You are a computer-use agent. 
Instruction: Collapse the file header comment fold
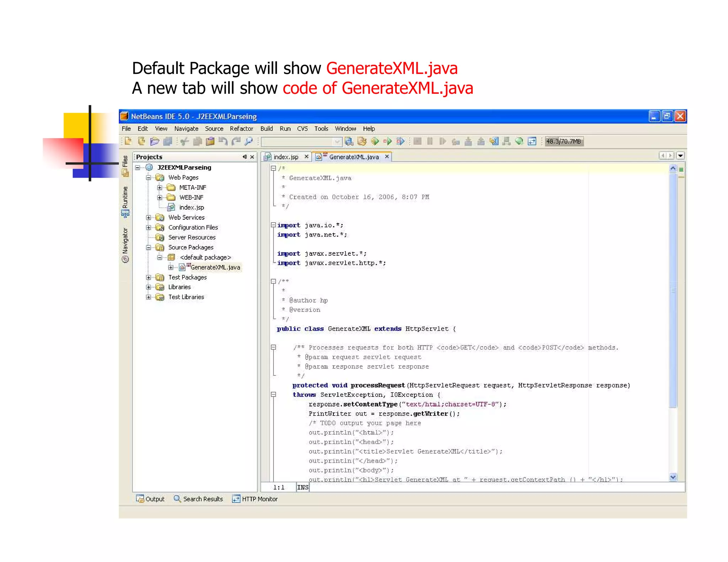pyautogui.click(x=273, y=168)
